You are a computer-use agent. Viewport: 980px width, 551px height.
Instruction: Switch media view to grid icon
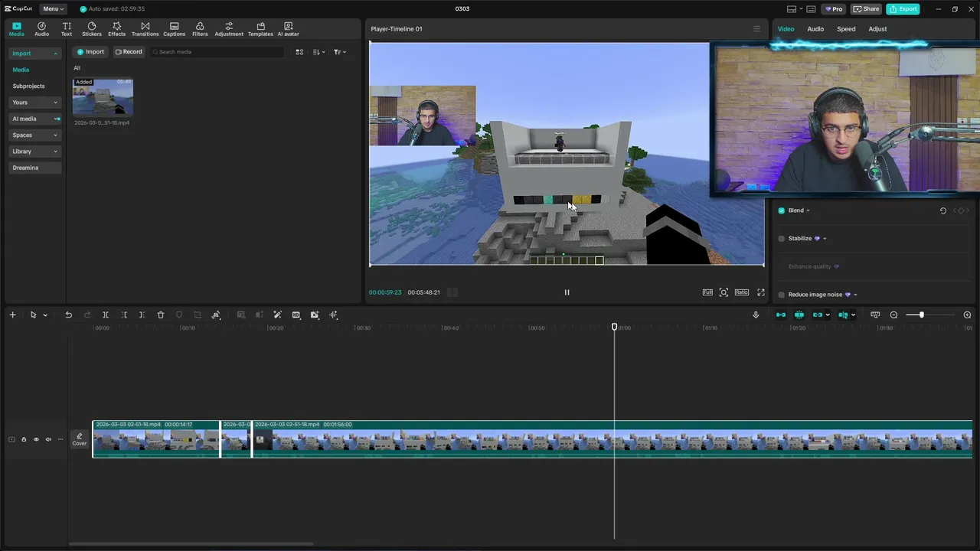(299, 52)
